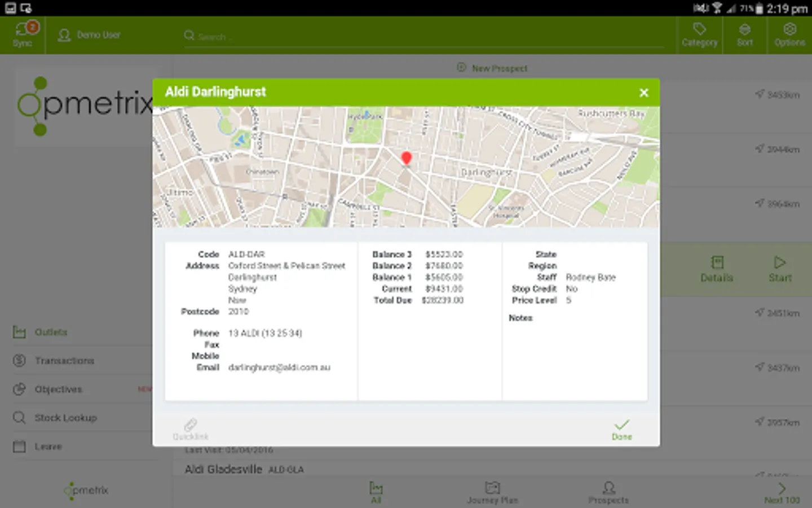
Task: Select the postcode 2010
Action: 238,312
